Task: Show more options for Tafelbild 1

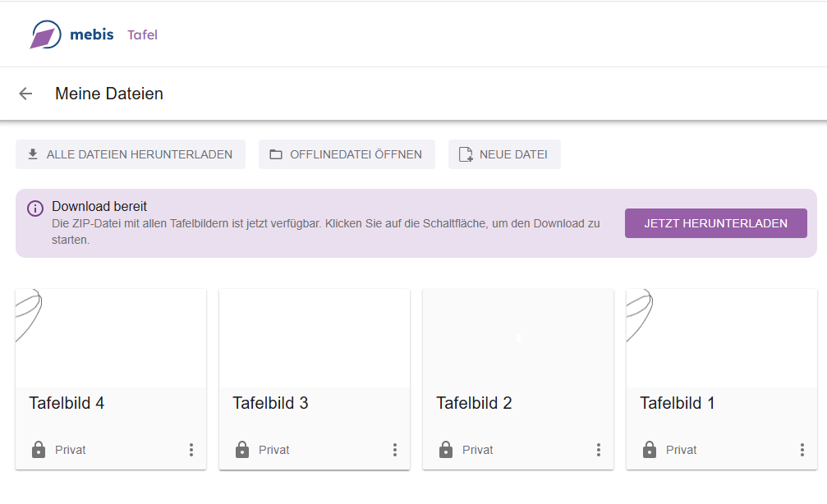Action: click(802, 450)
